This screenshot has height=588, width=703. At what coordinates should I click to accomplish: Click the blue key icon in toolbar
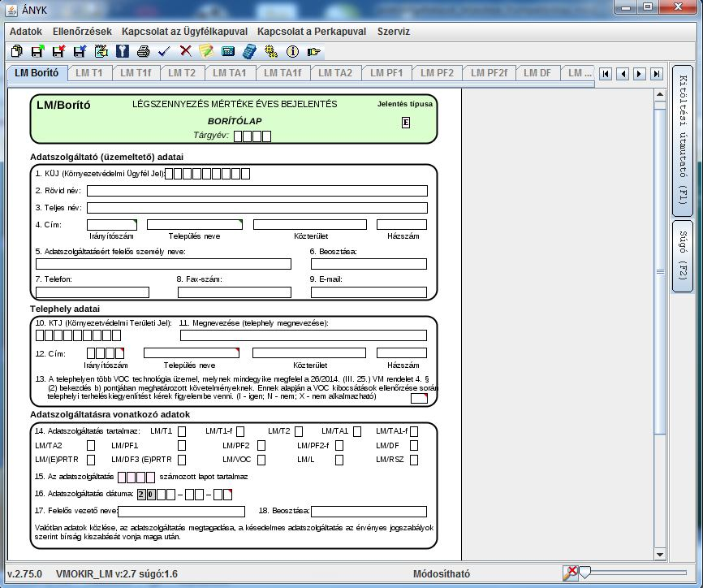[x=123, y=52]
